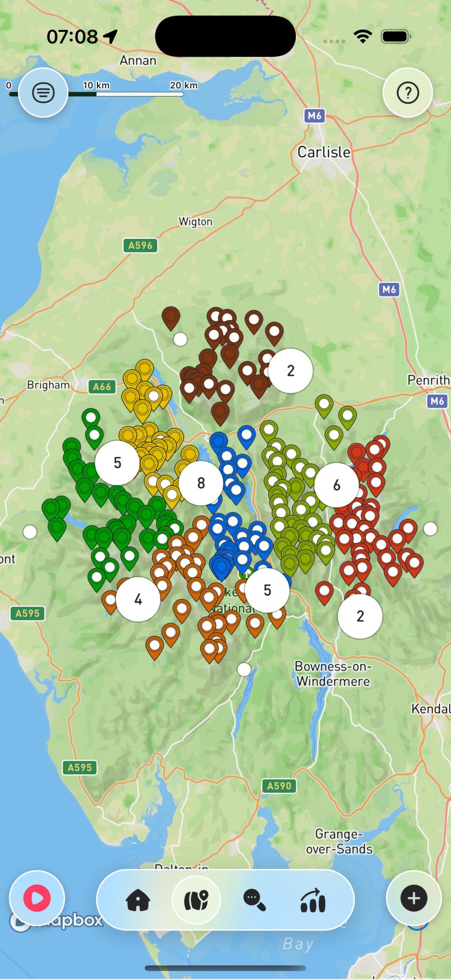This screenshot has width=451, height=980.
Task: Tap the Brigham village label
Action: click(48, 385)
